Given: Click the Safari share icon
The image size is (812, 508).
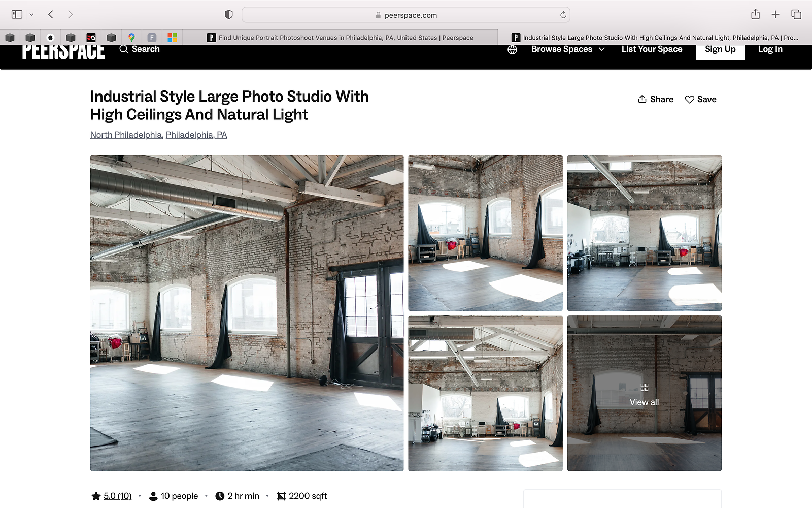Looking at the screenshot, I should coord(755,14).
